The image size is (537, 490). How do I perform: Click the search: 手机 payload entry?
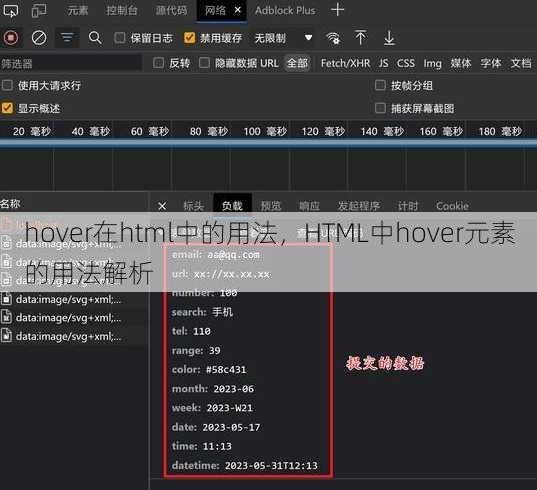(202, 312)
